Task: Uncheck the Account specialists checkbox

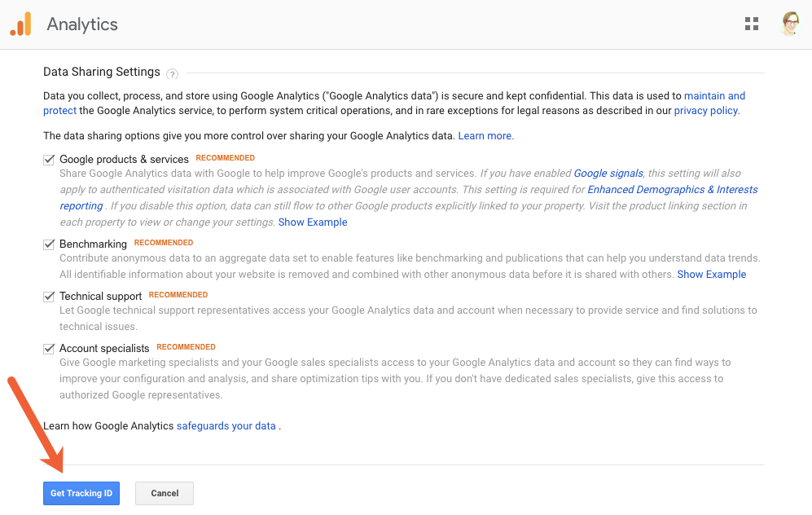Action: tap(49, 349)
